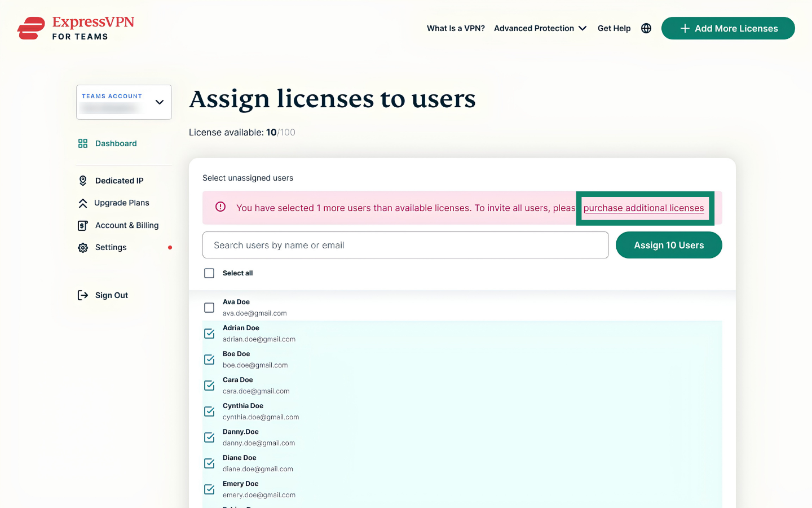This screenshot has height=508, width=812.
Task: Click the danny.doe@gmail.com email text
Action: tap(259, 443)
